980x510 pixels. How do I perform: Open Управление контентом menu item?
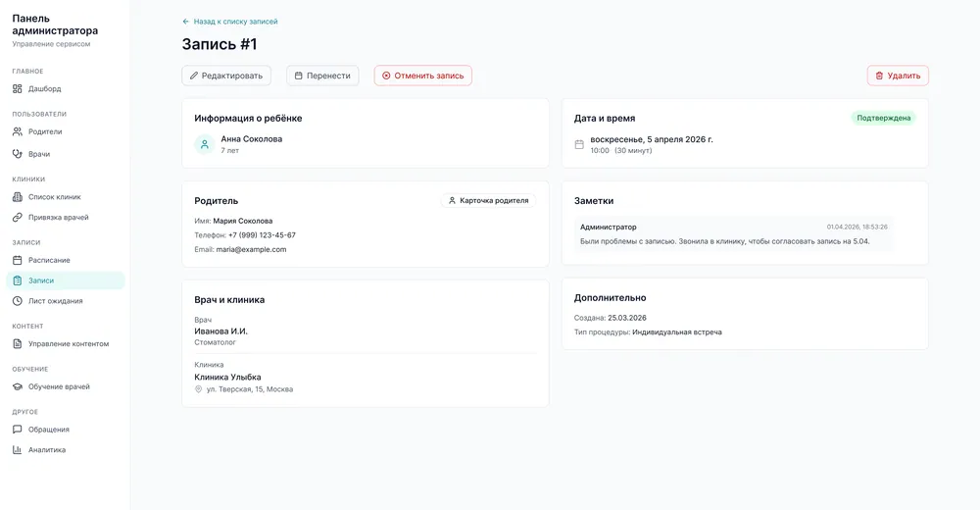coord(66,343)
